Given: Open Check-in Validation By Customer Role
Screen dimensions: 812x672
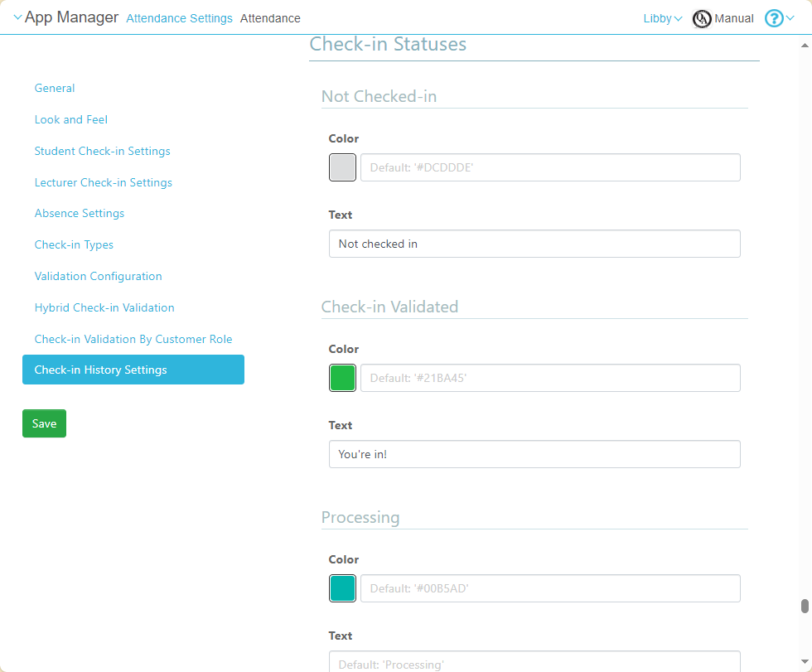Looking at the screenshot, I should coord(133,339).
